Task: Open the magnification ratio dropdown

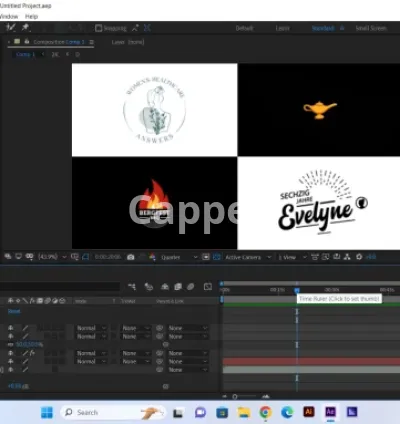Action: click(x=52, y=257)
